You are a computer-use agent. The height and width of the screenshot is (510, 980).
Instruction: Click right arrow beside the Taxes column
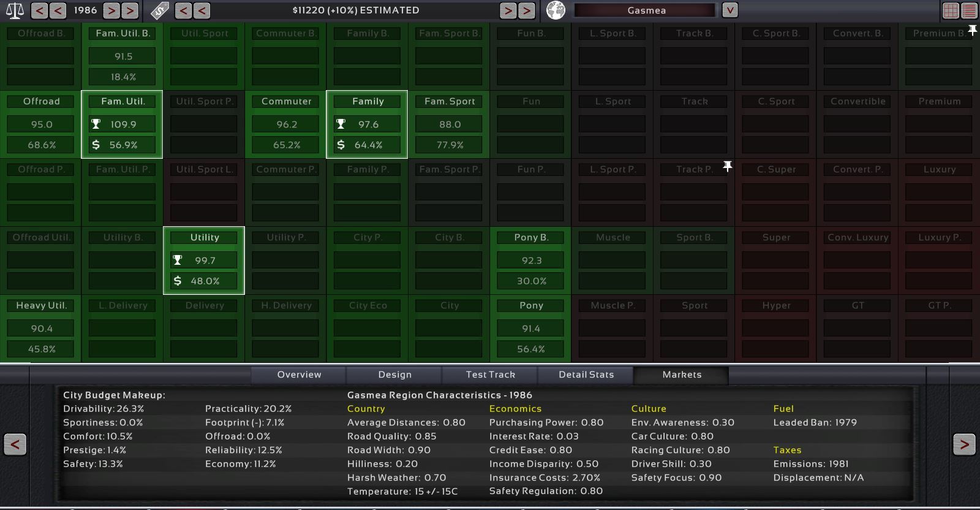(963, 444)
